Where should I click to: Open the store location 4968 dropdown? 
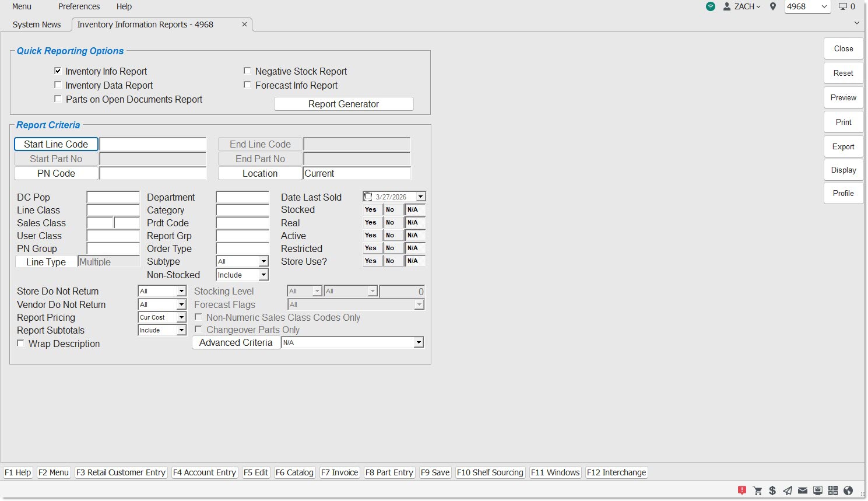click(824, 6)
